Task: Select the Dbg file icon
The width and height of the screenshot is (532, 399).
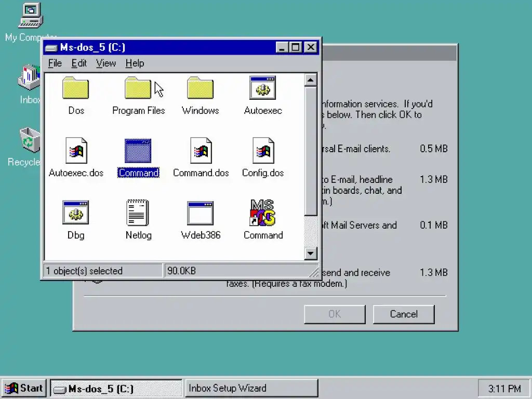Action: 76,212
